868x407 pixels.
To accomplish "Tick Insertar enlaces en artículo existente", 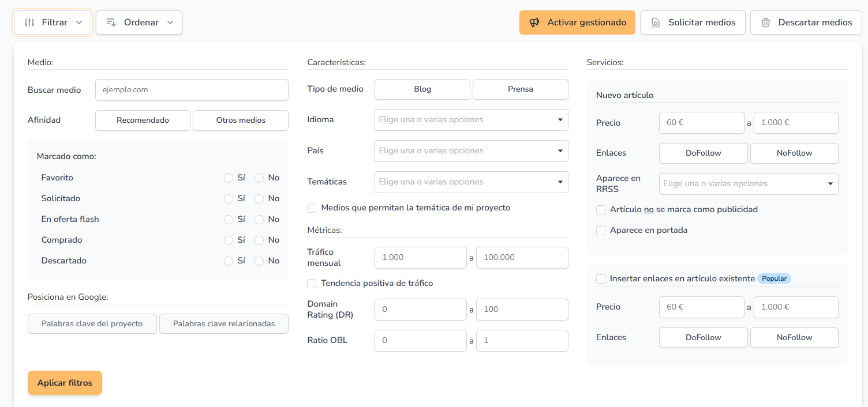I will tap(601, 279).
